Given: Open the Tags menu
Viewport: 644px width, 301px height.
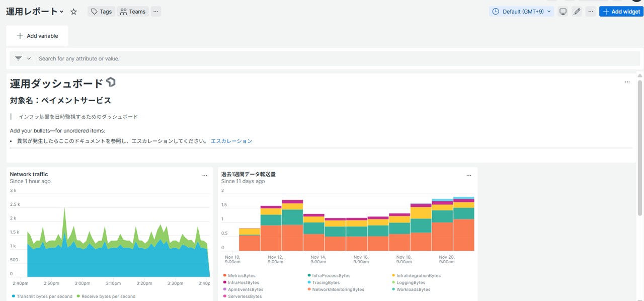Looking at the screenshot, I should coord(101,12).
